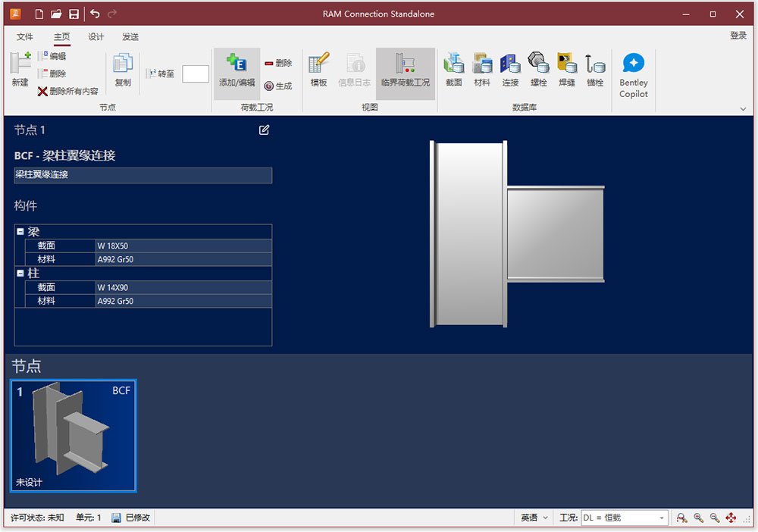Launch Bentley Copilot
Image resolution: width=758 pixels, height=532 pixels.
(x=633, y=75)
